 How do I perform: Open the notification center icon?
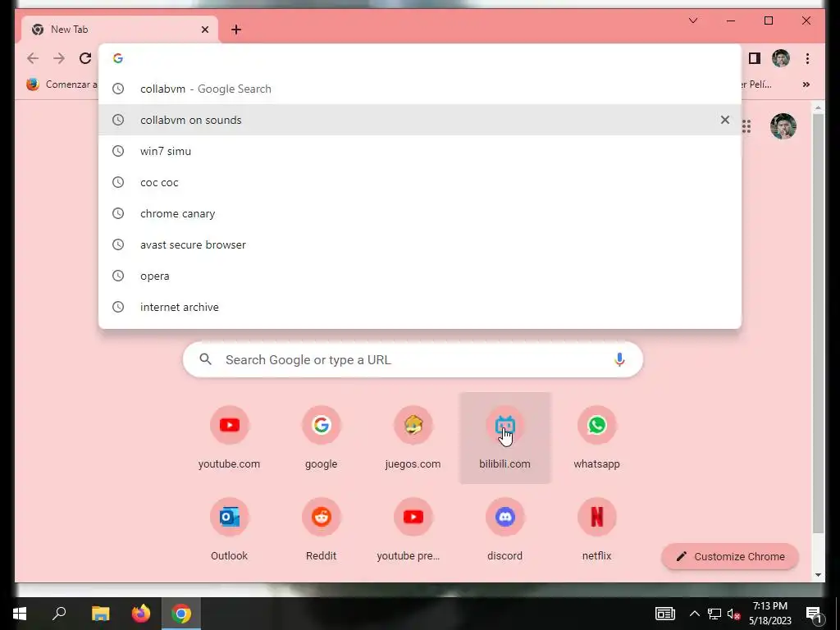coord(814,614)
